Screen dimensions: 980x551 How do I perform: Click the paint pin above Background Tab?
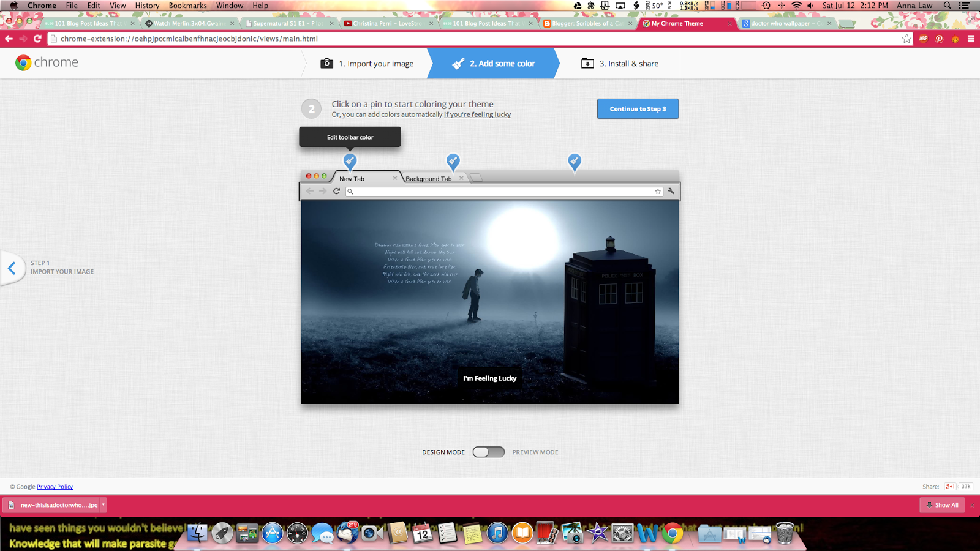[453, 161]
